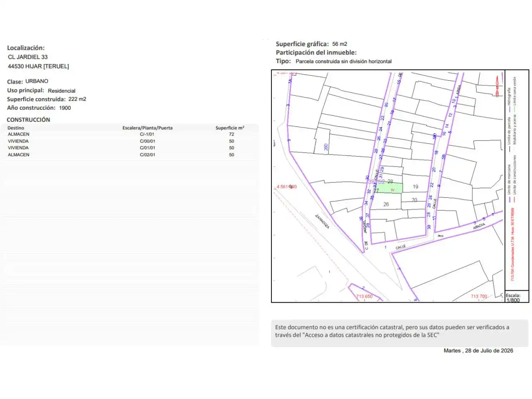Click the "C/01/01" cell
Image resolution: width=532 pixels, height=399 pixels.
pyautogui.click(x=148, y=148)
